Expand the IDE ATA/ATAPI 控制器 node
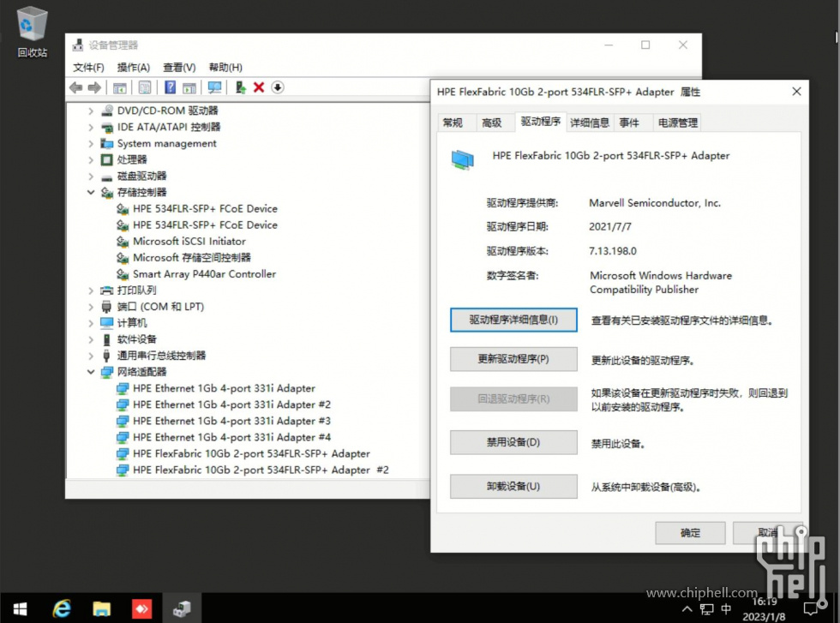Image resolution: width=840 pixels, height=623 pixels. (91, 128)
